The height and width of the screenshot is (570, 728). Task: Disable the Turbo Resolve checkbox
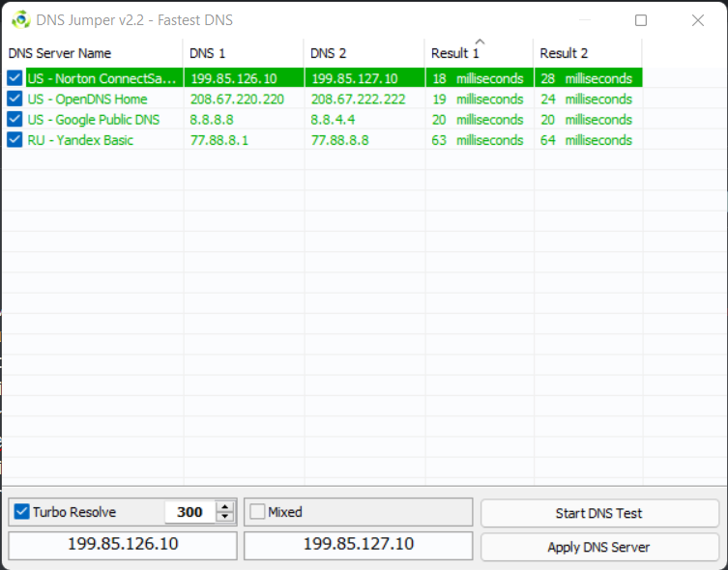21,512
